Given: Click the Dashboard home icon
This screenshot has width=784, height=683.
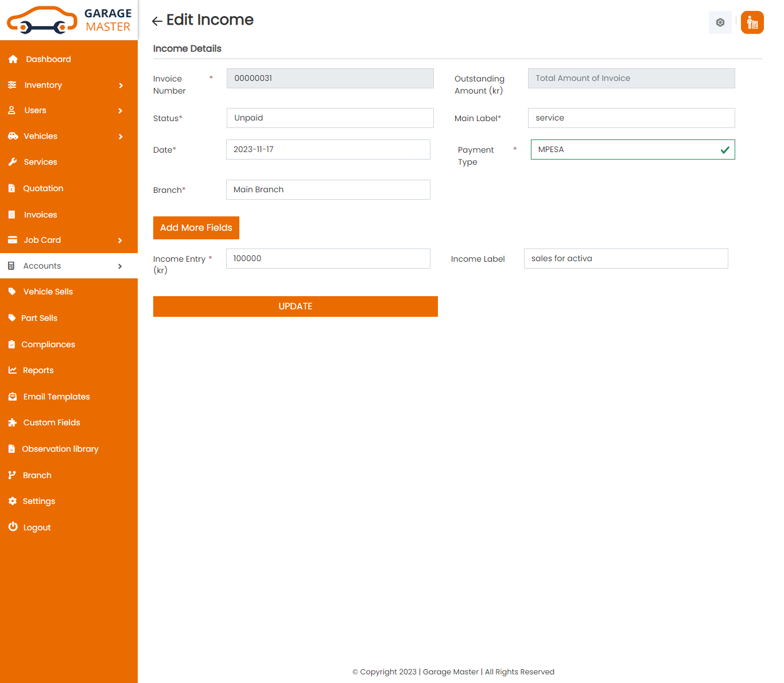Looking at the screenshot, I should click(13, 59).
